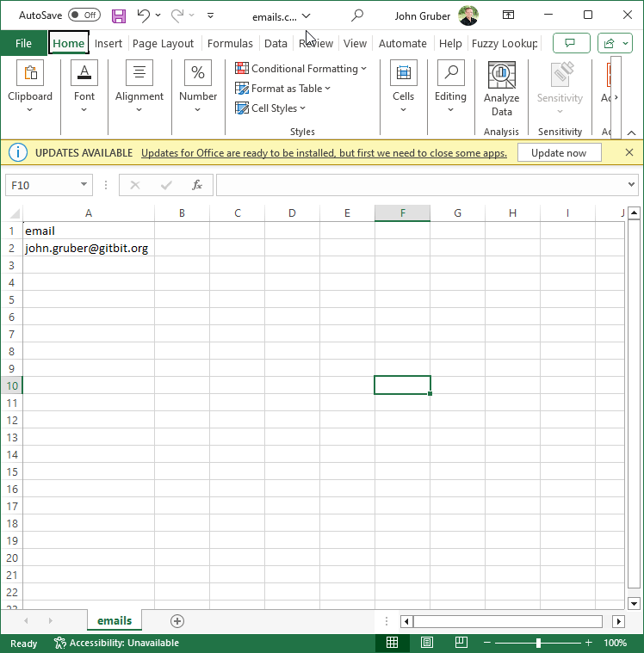644x653 pixels.
Task: Expand the Alignment group
Action: [x=139, y=87]
